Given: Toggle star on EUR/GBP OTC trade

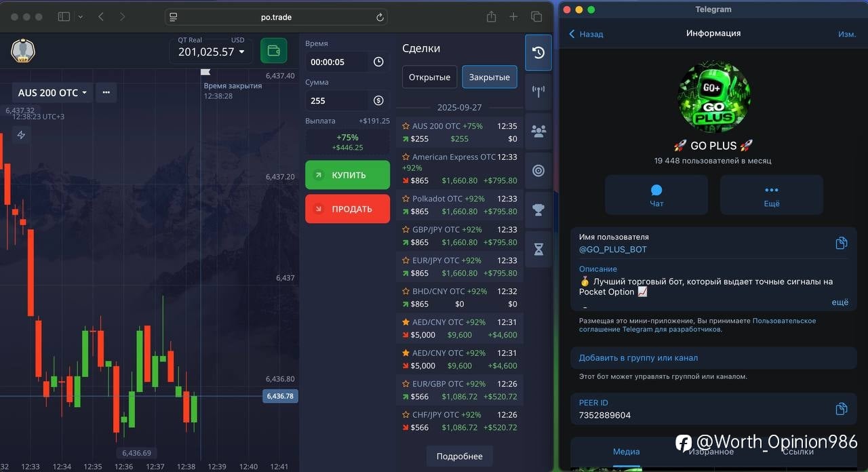Looking at the screenshot, I should coord(406,384).
